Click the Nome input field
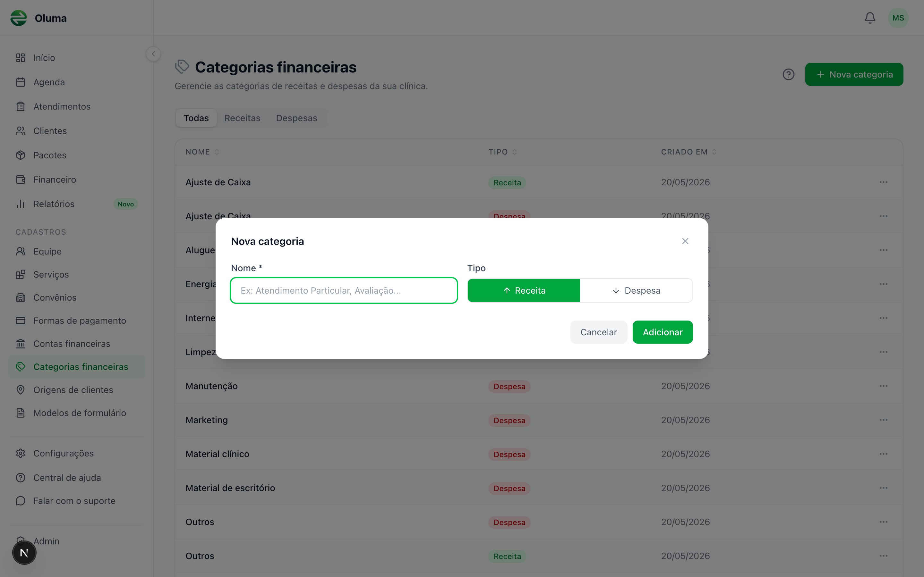This screenshot has width=924, height=577. point(344,290)
